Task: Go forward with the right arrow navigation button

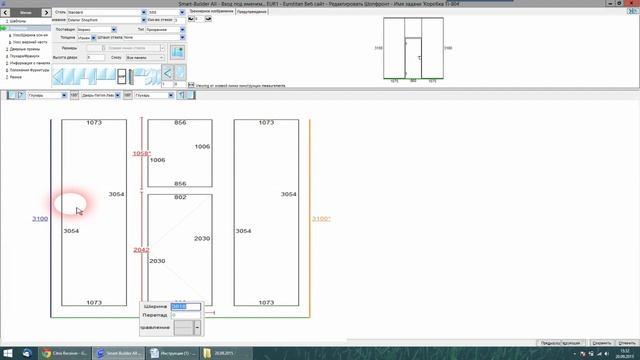Action: click(46, 13)
